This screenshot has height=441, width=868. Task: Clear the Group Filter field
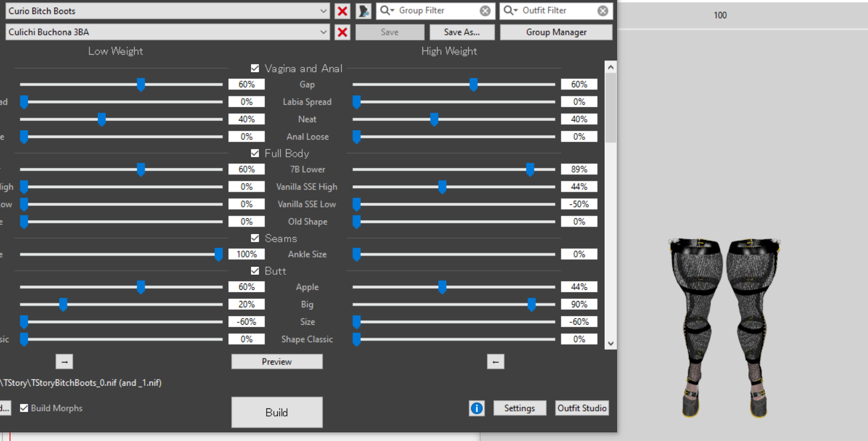pyautogui.click(x=485, y=10)
